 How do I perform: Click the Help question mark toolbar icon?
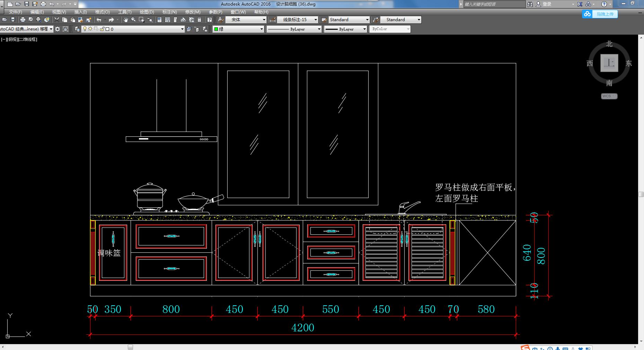pyautogui.click(x=210, y=20)
